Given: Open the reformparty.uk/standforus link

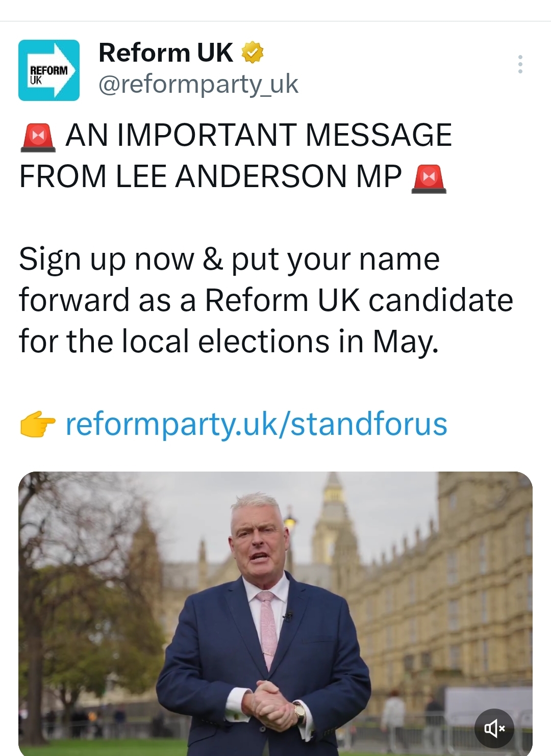Looking at the screenshot, I should click(x=256, y=424).
